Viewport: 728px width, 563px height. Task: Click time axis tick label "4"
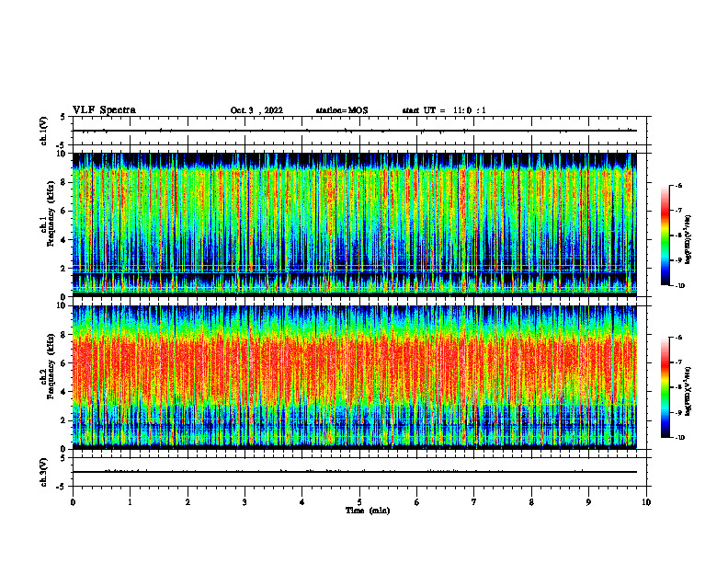pos(302,502)
